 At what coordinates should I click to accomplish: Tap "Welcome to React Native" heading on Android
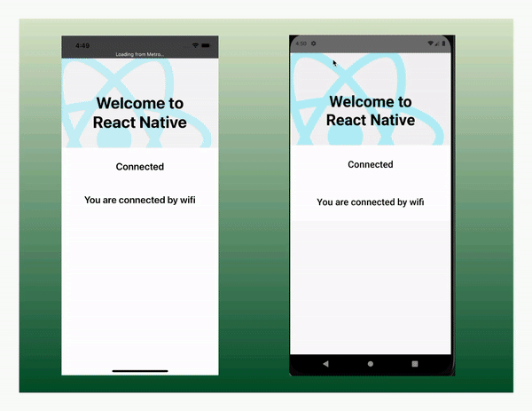[370, 111]
